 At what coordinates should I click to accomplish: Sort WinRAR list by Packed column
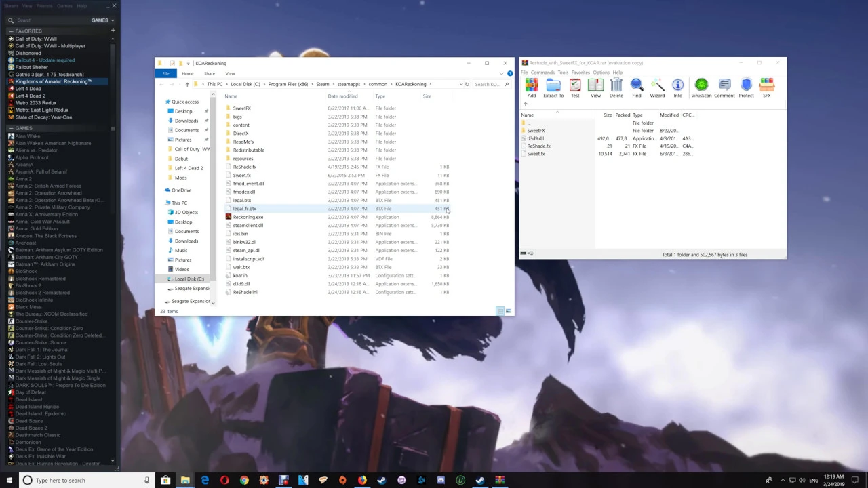pyautogui.click(x=623, y=115)
